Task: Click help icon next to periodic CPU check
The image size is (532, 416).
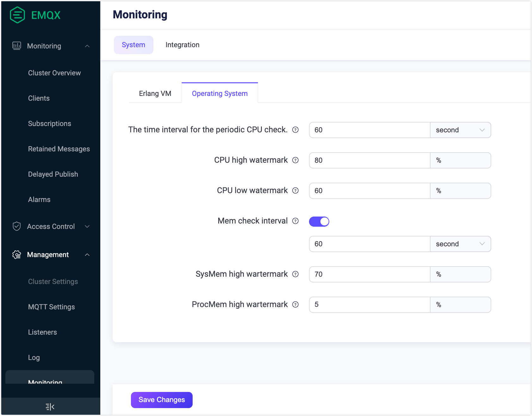Action: tap(295, 130)
